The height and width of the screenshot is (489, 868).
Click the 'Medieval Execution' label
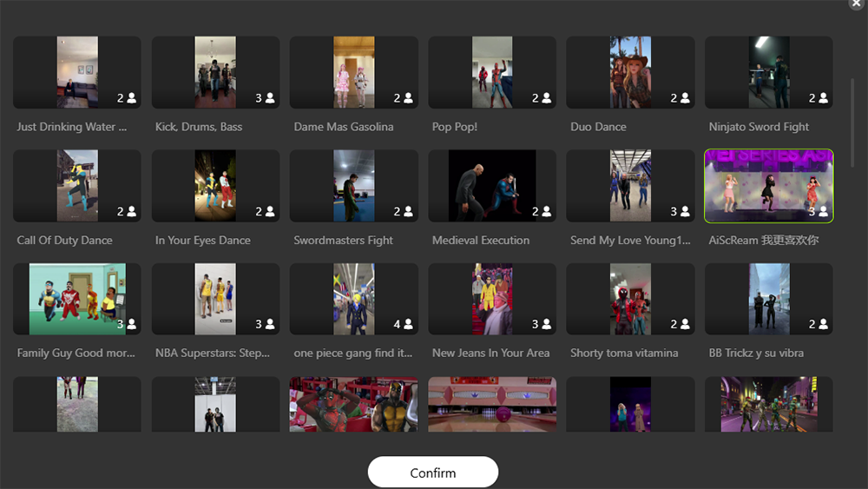pyautogui.click(x=481, y=241)
